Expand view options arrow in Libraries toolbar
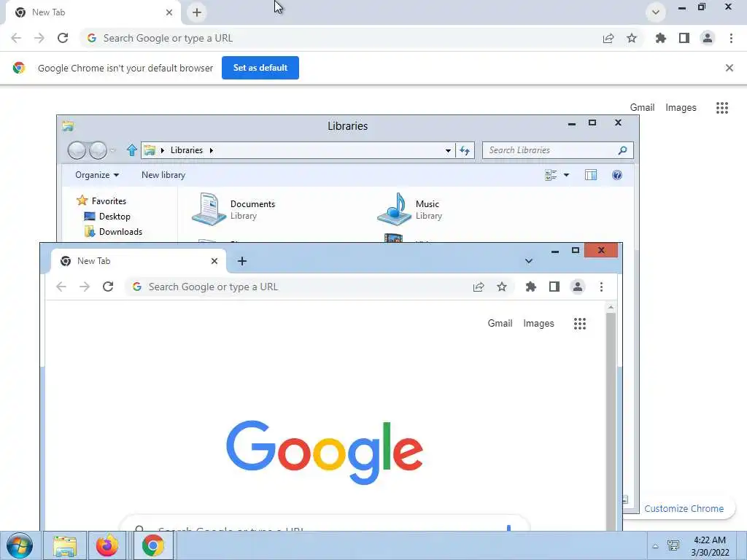This screenshot has height=560, width=747. [x=566, y=175]
